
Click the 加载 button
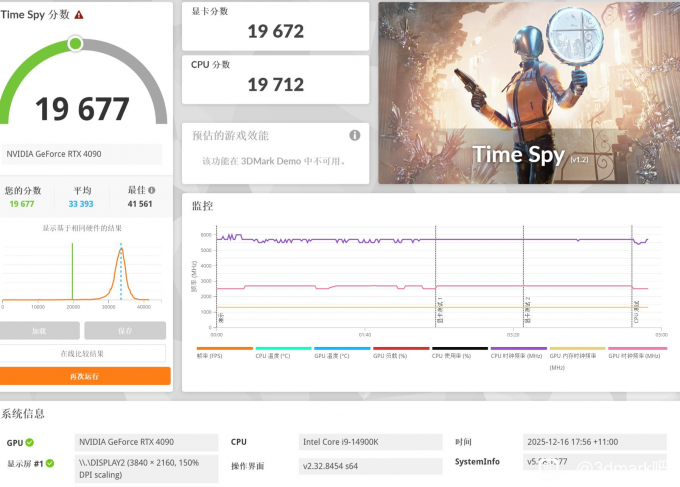(39, 331)
